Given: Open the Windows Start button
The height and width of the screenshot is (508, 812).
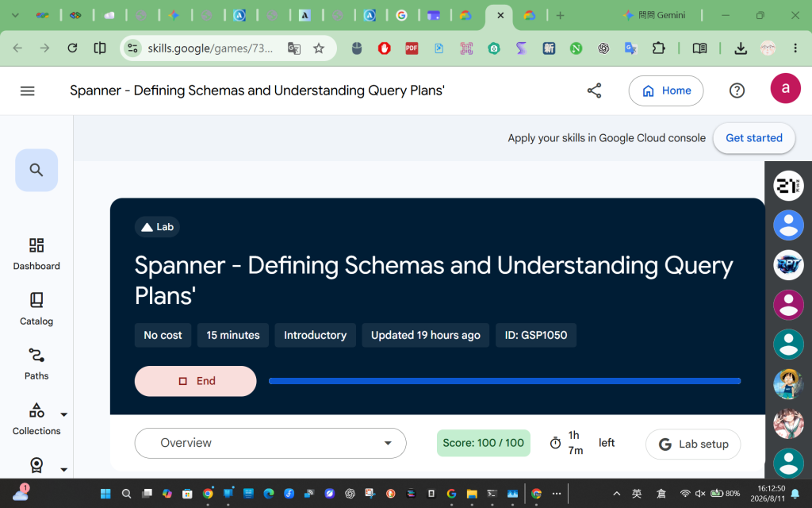Looking at the screenshot, I should (105, 494).
